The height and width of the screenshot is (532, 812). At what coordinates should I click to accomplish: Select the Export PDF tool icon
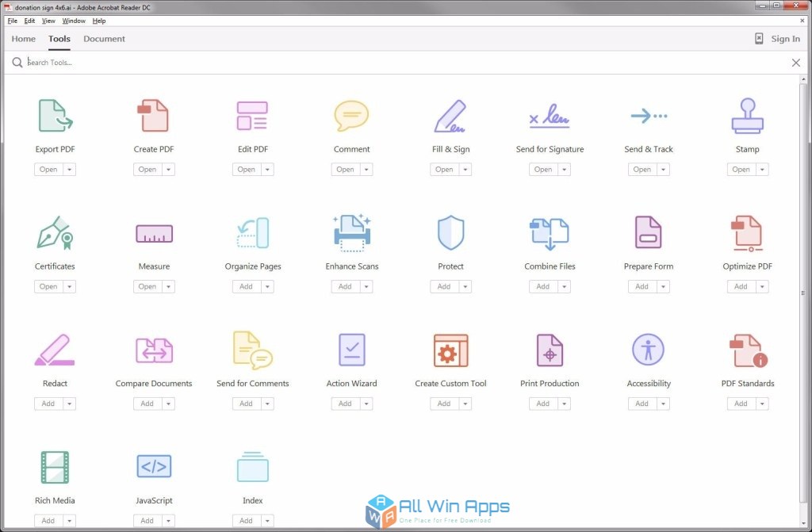(56, 116)
